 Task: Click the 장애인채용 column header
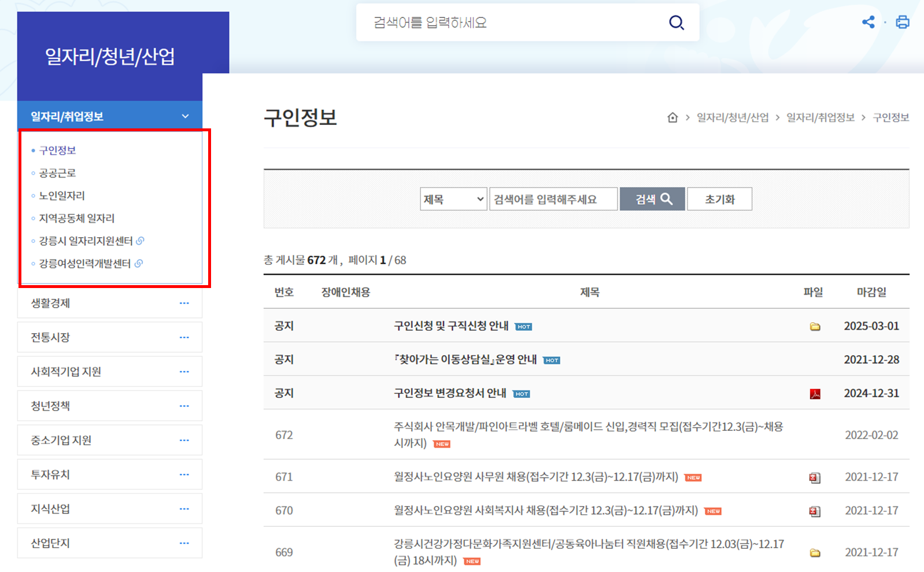pyautogui.click(x=346, y=292)
